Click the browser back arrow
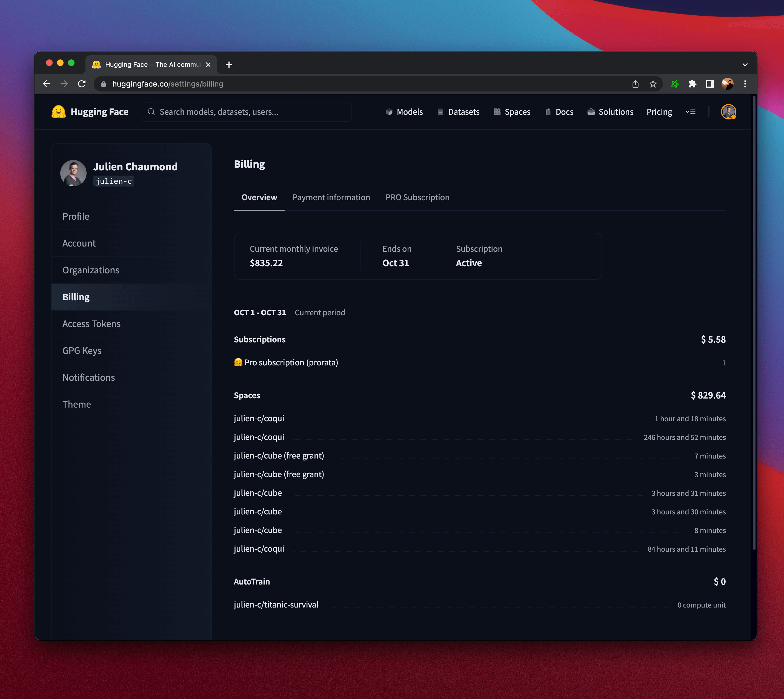This screenshot has width=784, height=699. pos(47,84)
